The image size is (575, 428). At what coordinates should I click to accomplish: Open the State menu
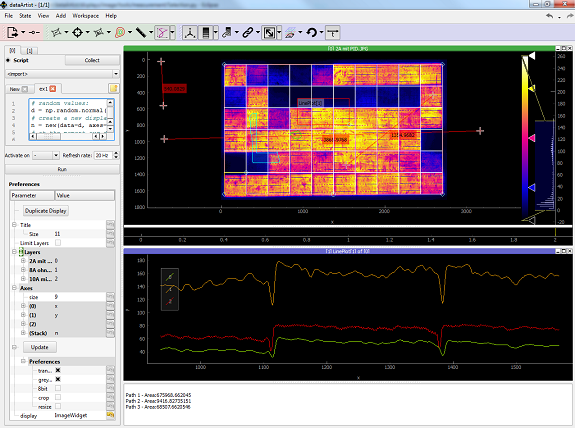pos(25,16)
